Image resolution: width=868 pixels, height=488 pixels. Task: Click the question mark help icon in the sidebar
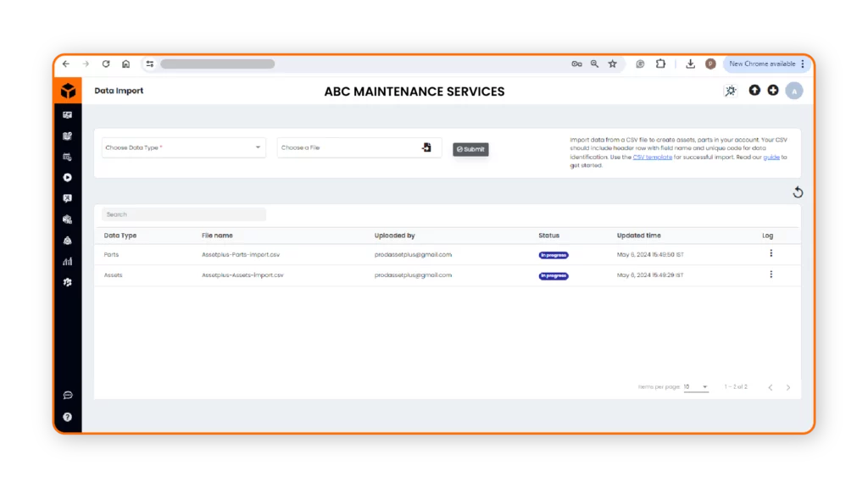click(68, 417)
